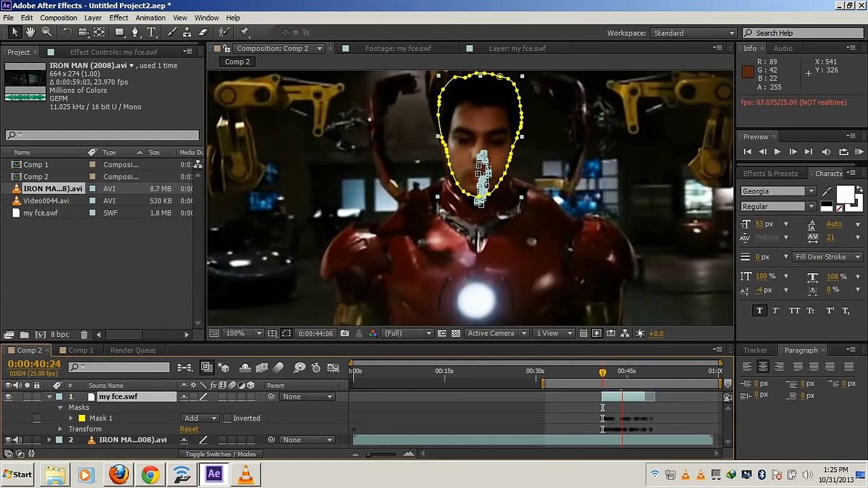Check the Inverted checkbox for Mask 1
The width and height of the screenshot is (868, 488).
point(227,418)
